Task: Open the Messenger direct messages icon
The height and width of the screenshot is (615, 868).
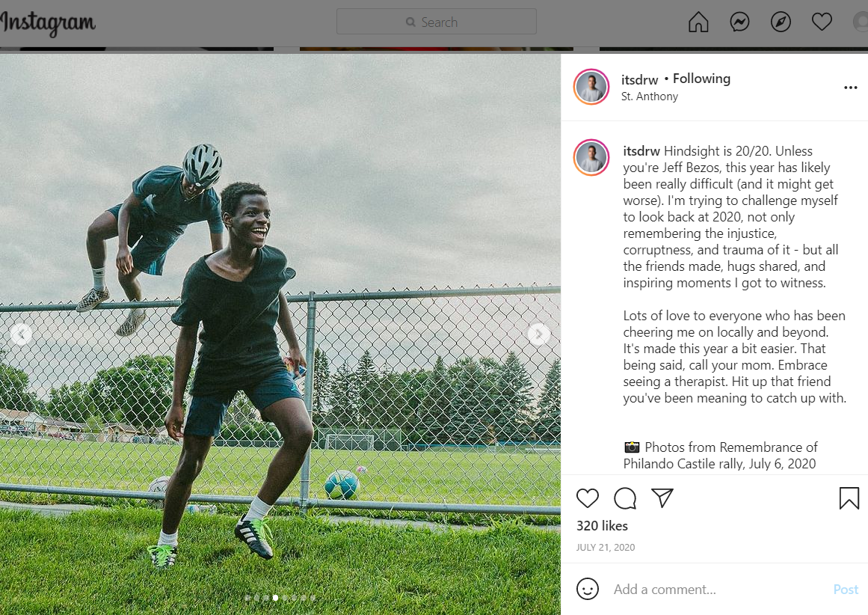Action: [x=739, y=22]
